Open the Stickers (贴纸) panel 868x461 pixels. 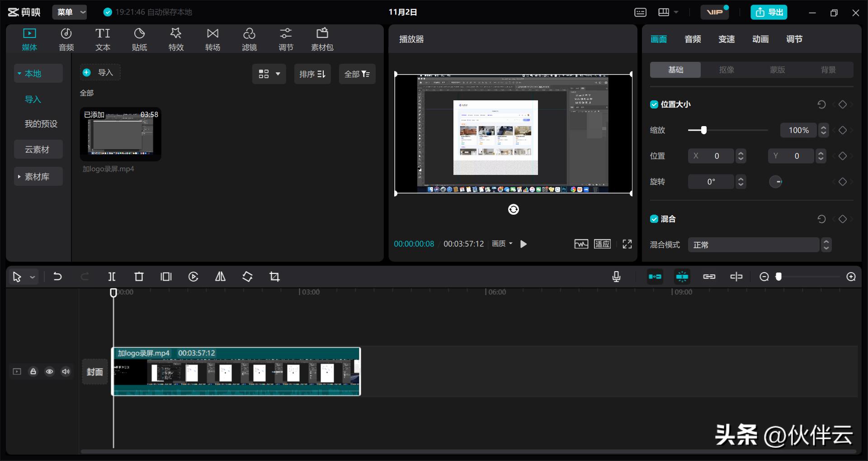tap(139, 39)
